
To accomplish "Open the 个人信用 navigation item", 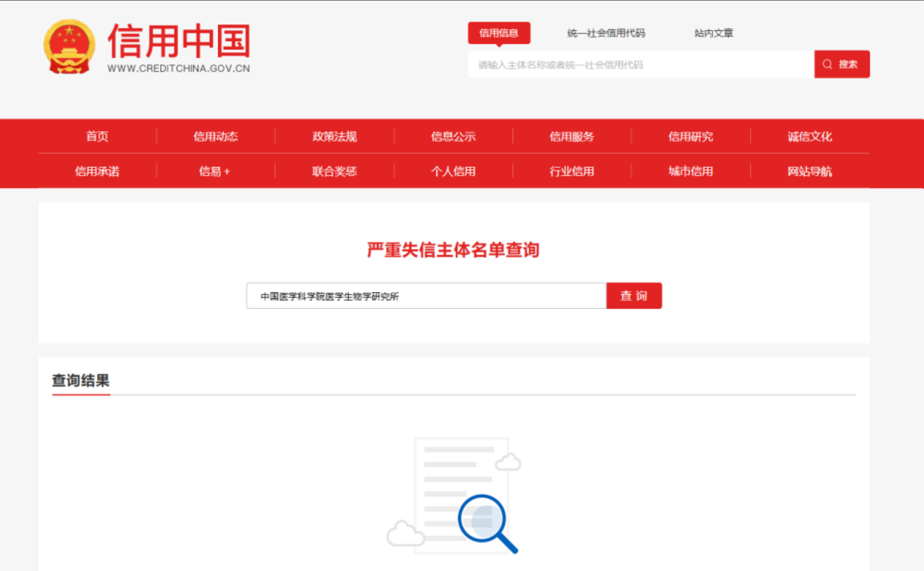I will tap(453, 171).
